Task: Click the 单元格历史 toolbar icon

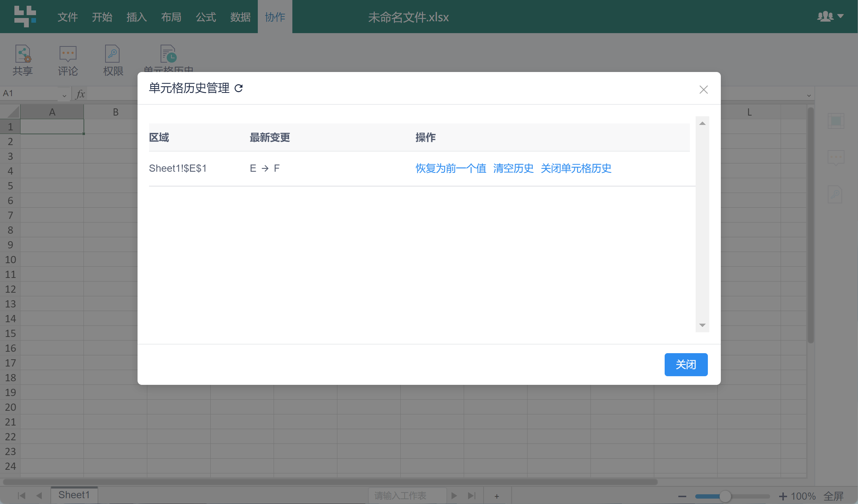Action: 168,58
